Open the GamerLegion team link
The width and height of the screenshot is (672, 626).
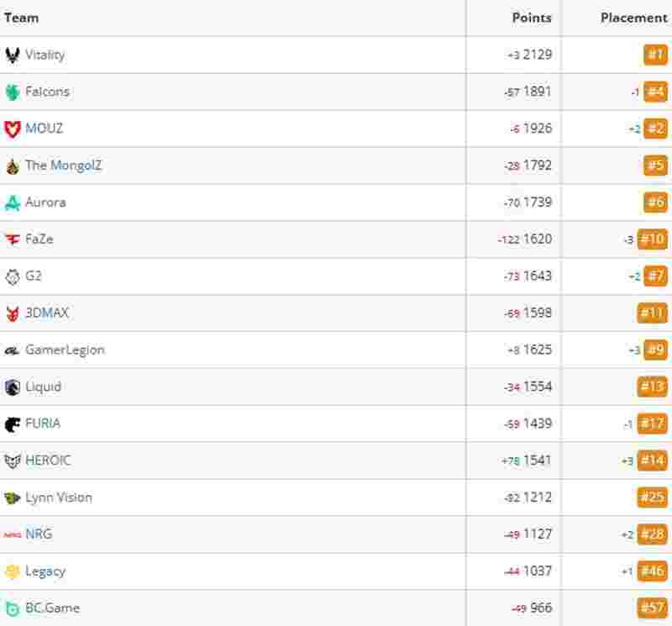(65, 350)
